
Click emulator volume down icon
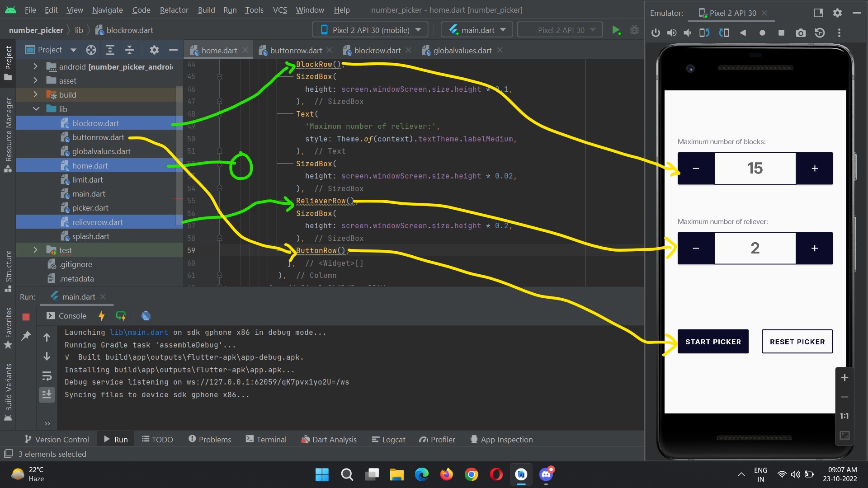click(688, 33)
